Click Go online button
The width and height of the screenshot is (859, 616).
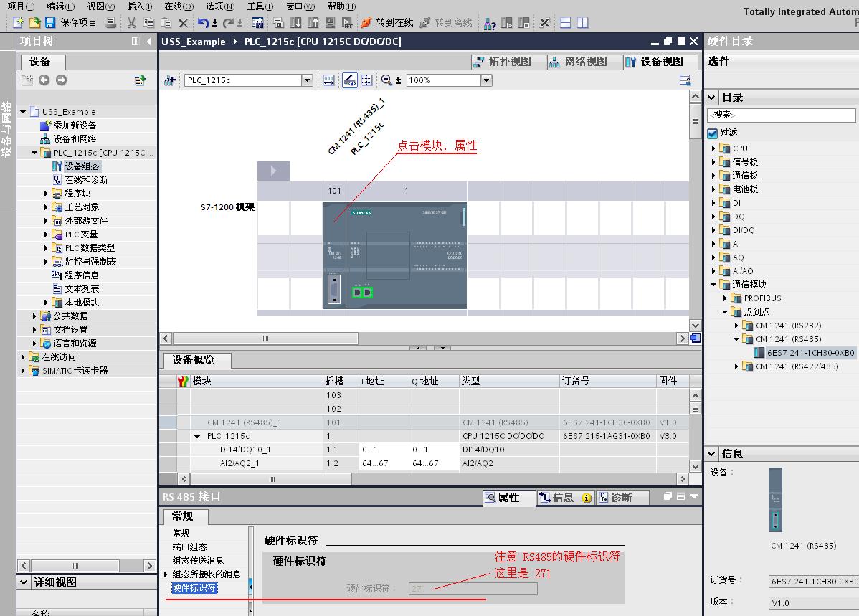coord(387,22)
